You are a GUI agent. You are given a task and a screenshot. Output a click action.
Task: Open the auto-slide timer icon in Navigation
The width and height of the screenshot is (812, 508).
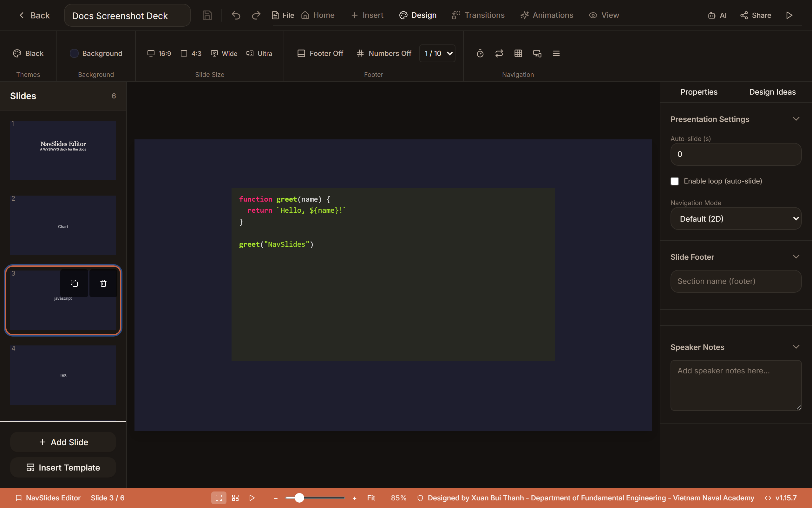pos(480,53)
